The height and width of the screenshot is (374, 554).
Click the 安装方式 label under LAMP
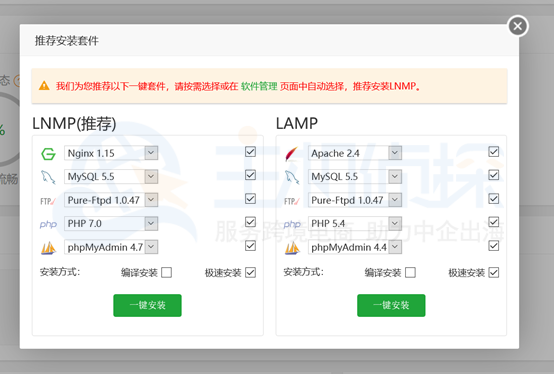(x=303, y=272)
